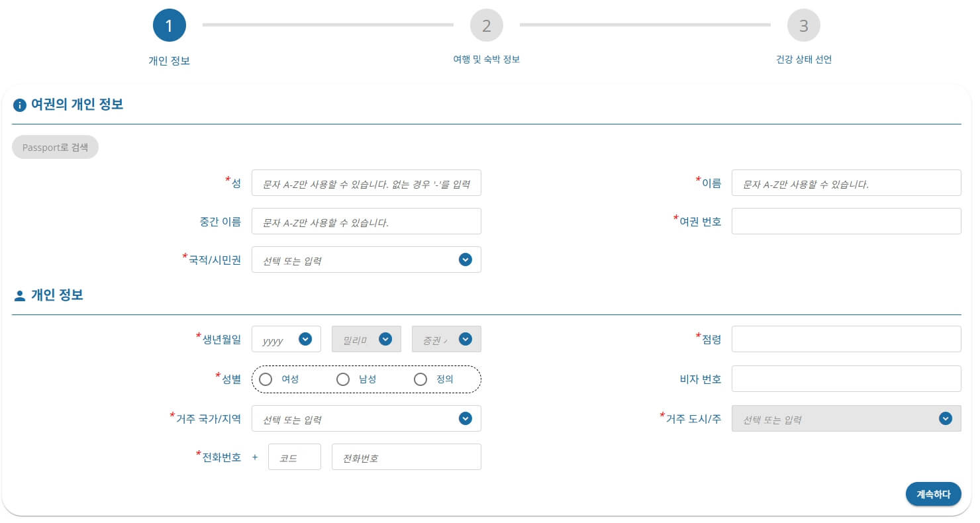Click the phone country code 코드 field

294,456
